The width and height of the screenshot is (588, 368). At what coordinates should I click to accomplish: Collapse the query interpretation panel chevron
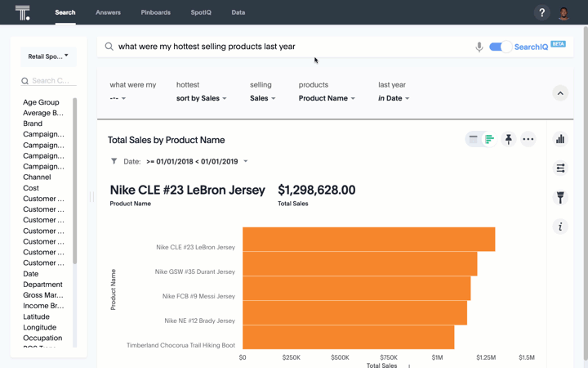click(x=560, y=93)
